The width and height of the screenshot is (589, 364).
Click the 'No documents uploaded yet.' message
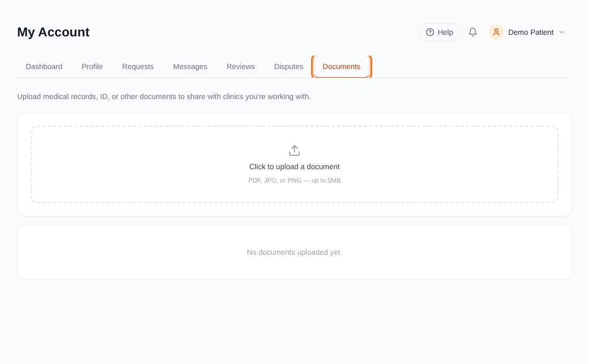[294, 253]
